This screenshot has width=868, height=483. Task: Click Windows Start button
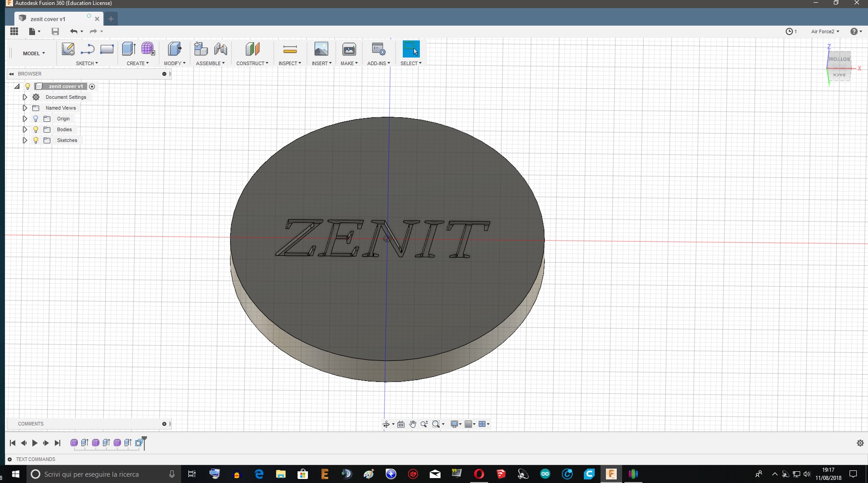click(15, 474)
